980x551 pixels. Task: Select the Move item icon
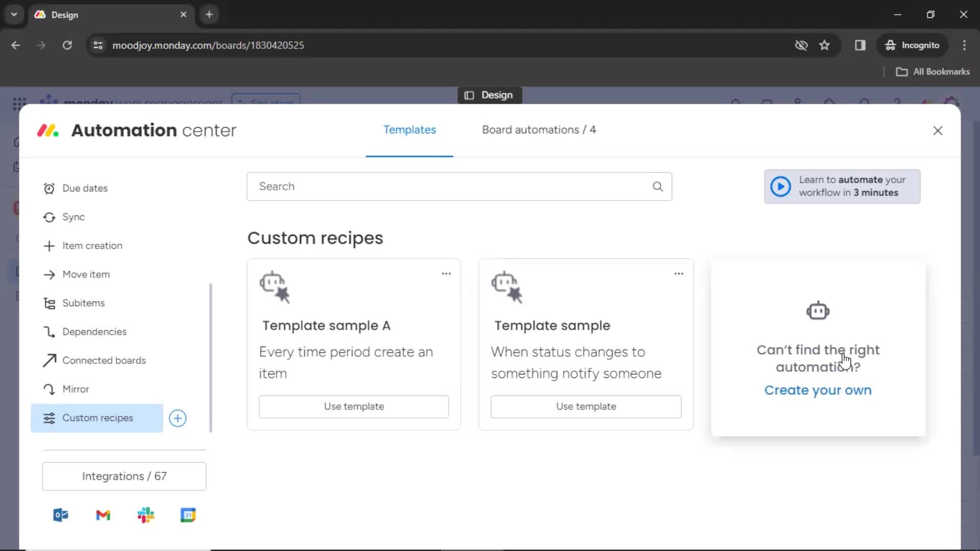(49, 274)
